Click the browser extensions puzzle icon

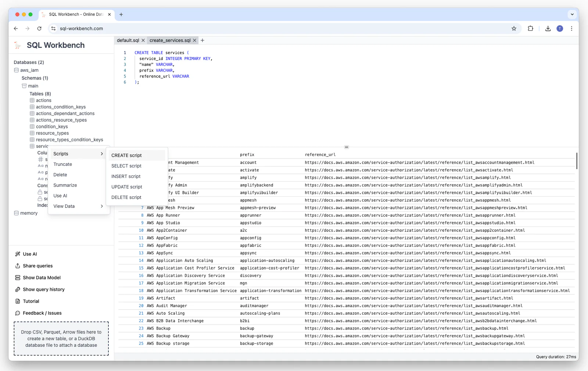pyautogui.click(x=530, y=28)
